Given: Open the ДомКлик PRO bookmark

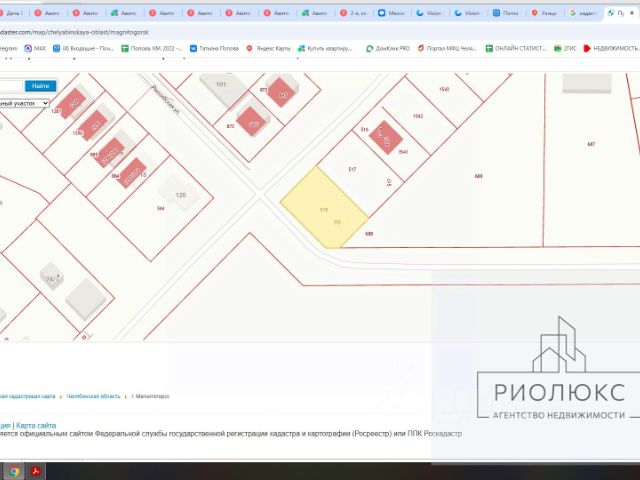Looking at the screenshot, I should coord(388,49).
